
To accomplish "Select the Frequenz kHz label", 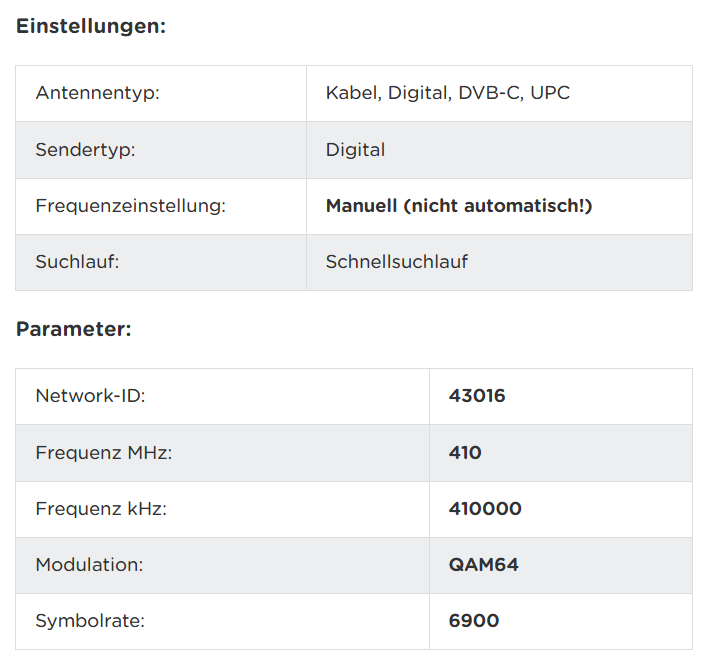I will pyautogui.click(x=101, y=509).
